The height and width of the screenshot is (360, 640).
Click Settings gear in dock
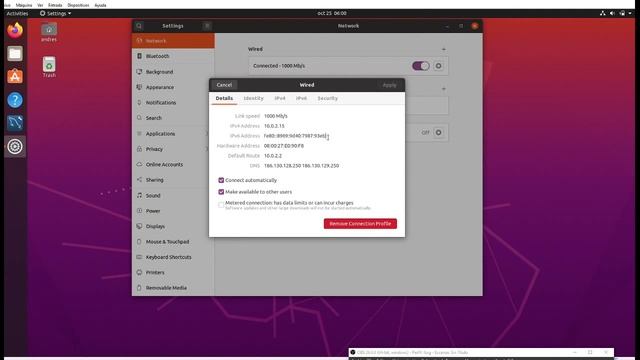click(x=15, y=147)
